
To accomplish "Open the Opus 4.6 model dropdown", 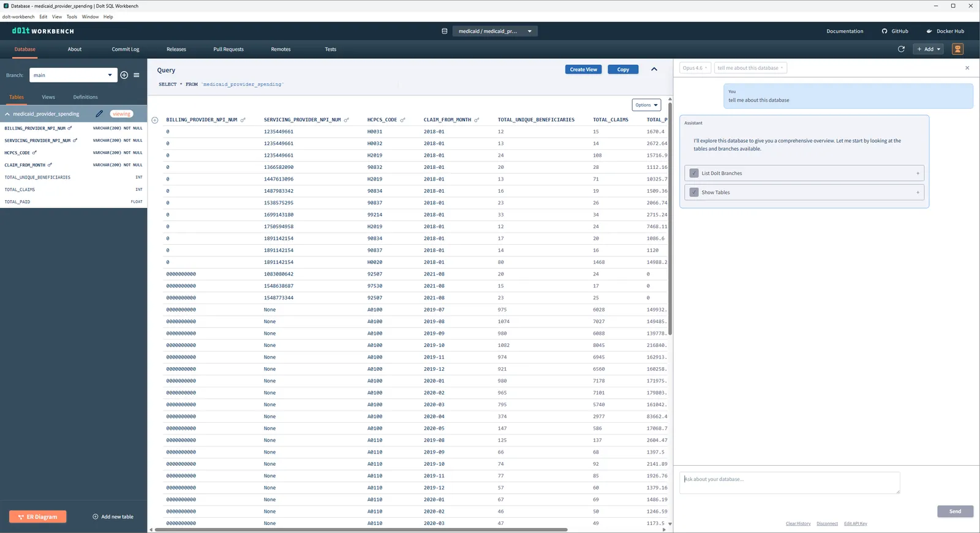I will (x=695, y=68).
